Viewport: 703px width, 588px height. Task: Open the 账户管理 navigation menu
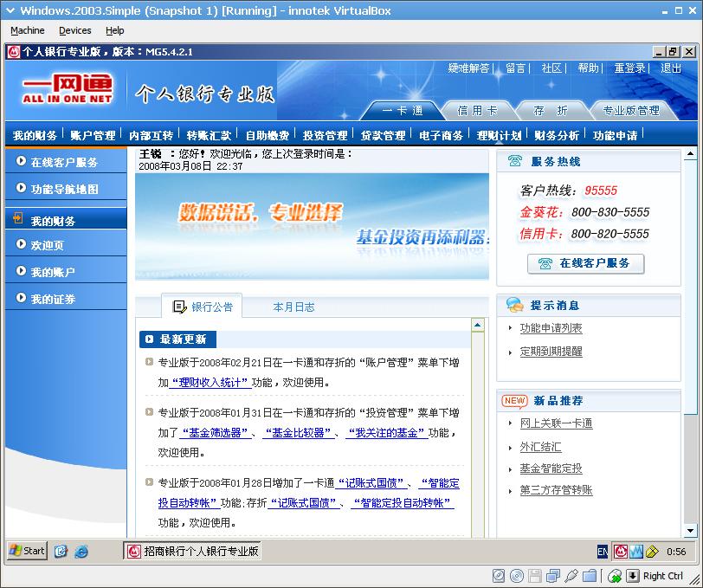tap(93, 135)
